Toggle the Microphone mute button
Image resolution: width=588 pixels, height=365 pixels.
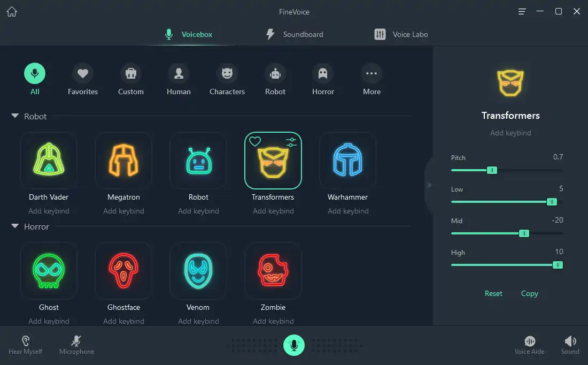(76, 346)
